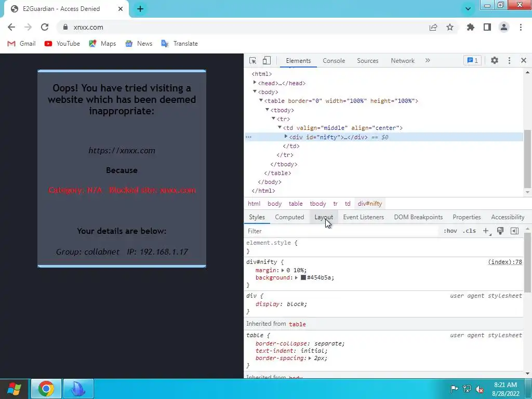The height and width of the screenshot is (399, 532).
Task: Activate the inspect element picker icon
Action: 253,60
